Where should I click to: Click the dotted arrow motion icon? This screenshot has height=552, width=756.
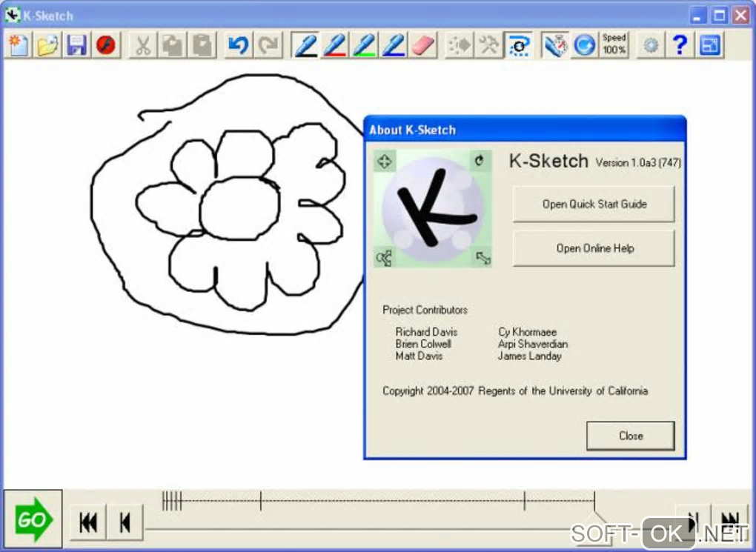point(460,46)
